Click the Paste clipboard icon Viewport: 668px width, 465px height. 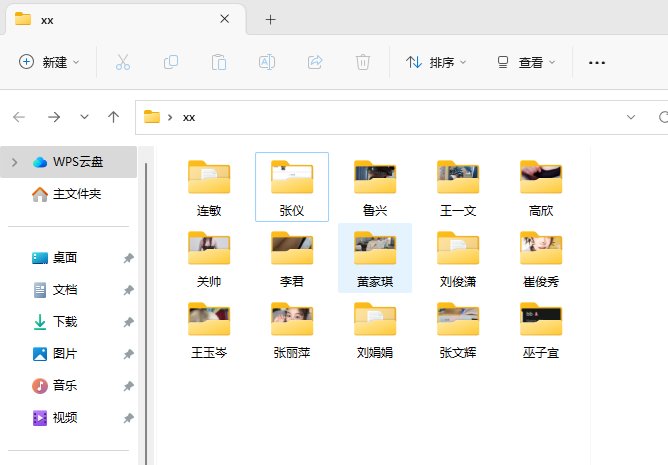pos(219,62)
